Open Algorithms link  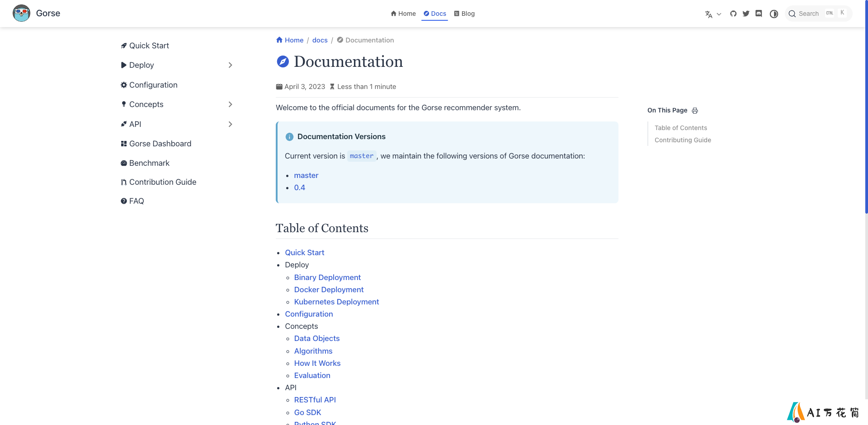click(x=313, y=351)
